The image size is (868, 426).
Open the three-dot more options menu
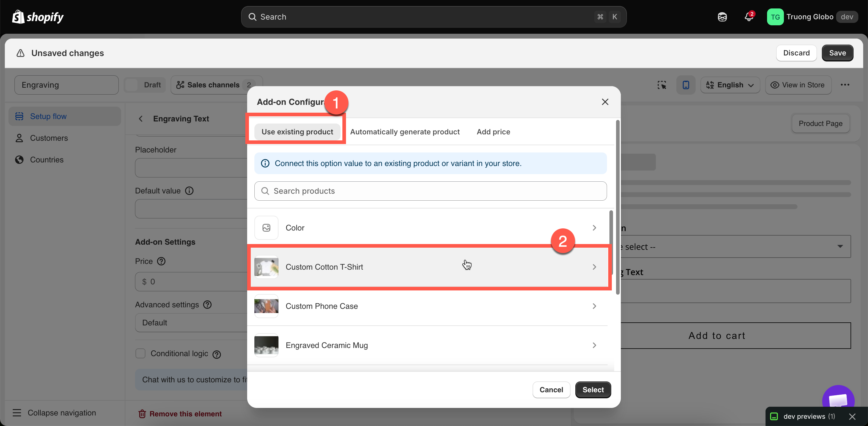[845, 85]
